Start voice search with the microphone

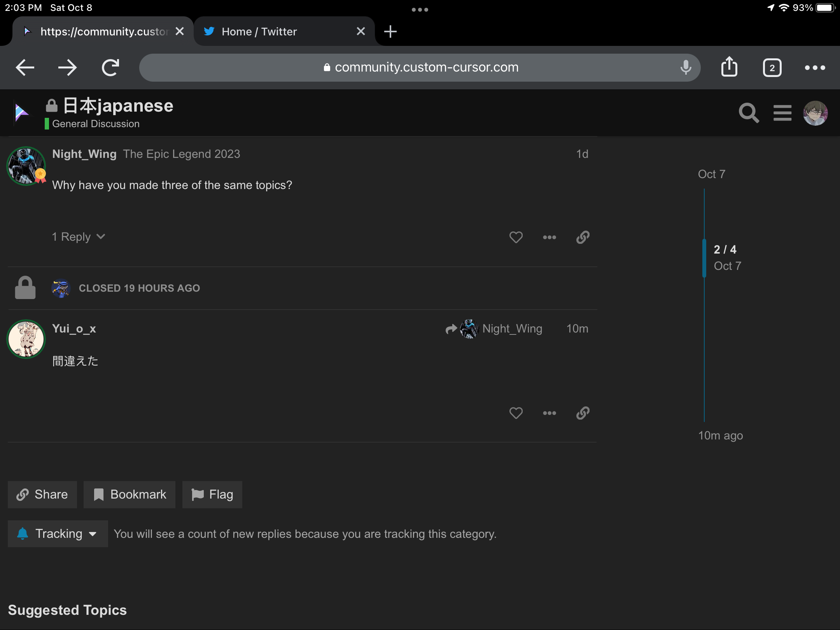click(686, 67)
